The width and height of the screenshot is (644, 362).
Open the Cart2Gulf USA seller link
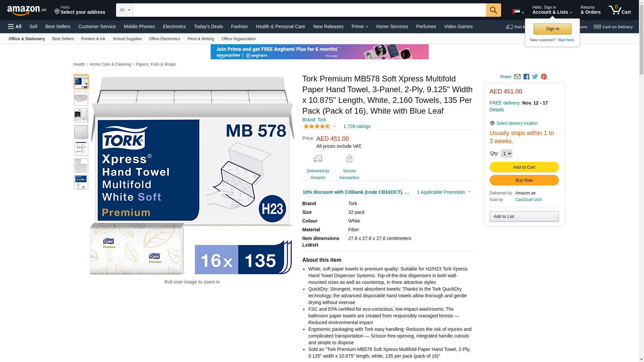(x=528, y=200)
